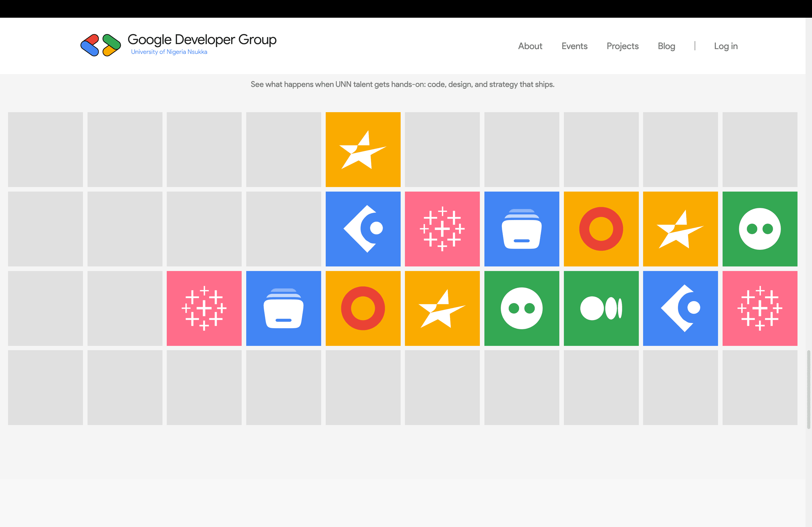Open third-row green two-dot face tile
Image resolution: width=812 pixels, height=527 pixels.
522,309
